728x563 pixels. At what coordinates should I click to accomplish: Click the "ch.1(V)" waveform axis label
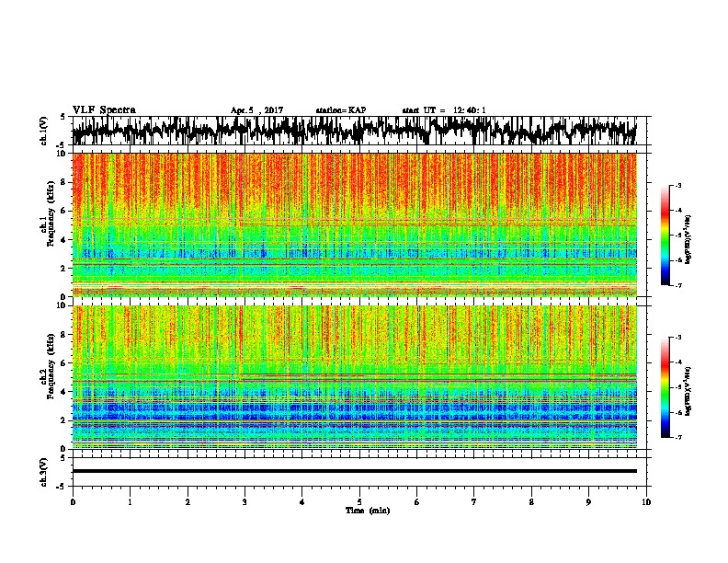[x=44, y=131]
